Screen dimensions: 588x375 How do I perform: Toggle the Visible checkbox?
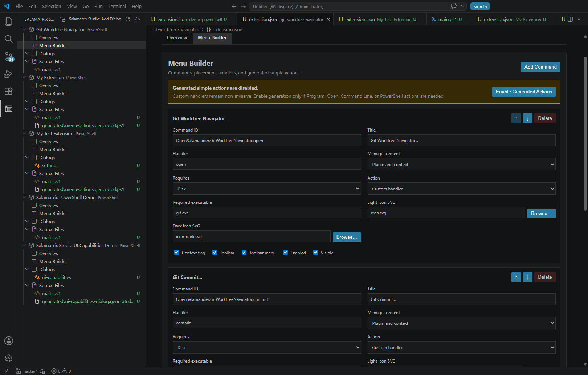click(316, 253)
